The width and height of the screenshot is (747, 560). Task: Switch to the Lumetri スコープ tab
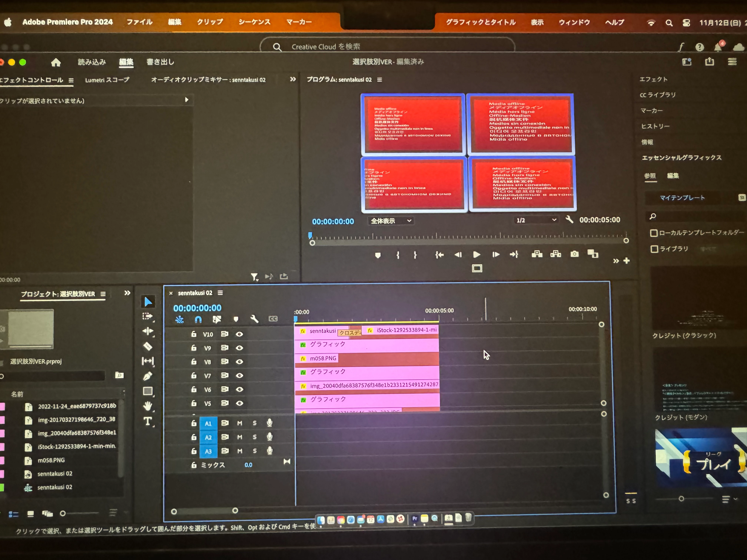point(107,80)
